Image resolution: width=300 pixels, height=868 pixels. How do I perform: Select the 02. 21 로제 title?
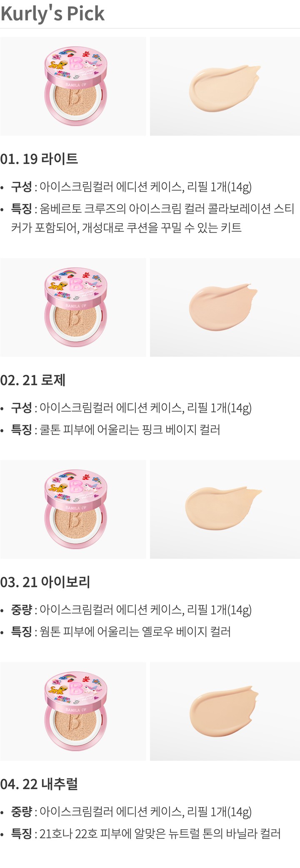pos(33,380)
